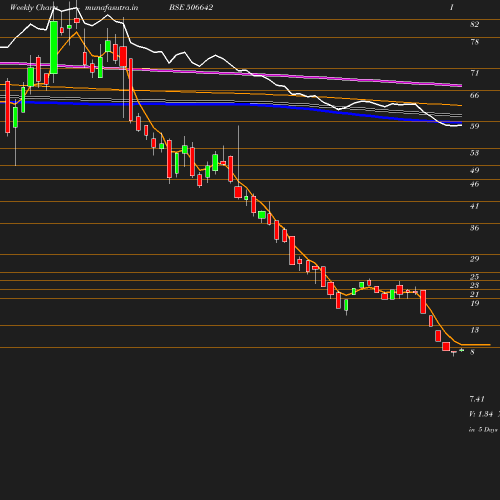The image size is (500, 500).
Task: Click the price axis label 8
Action: pyautogui.click(x=472, y=352)
